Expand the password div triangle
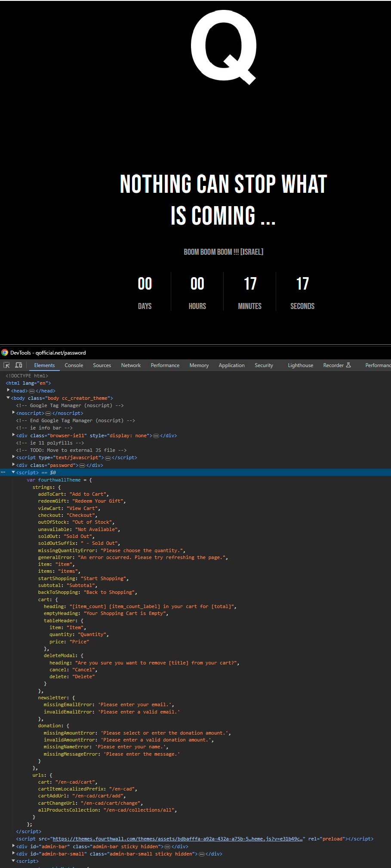The image size is (391, 868). [14, 465]
